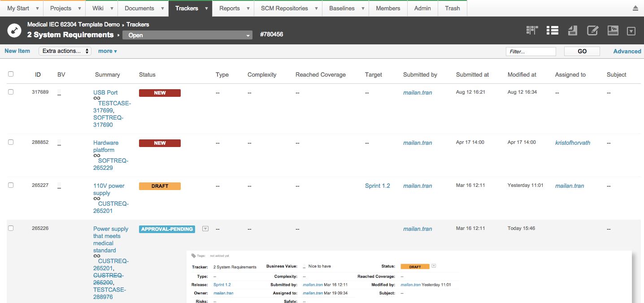Select the checkbox for item 265226

point(11,228)
